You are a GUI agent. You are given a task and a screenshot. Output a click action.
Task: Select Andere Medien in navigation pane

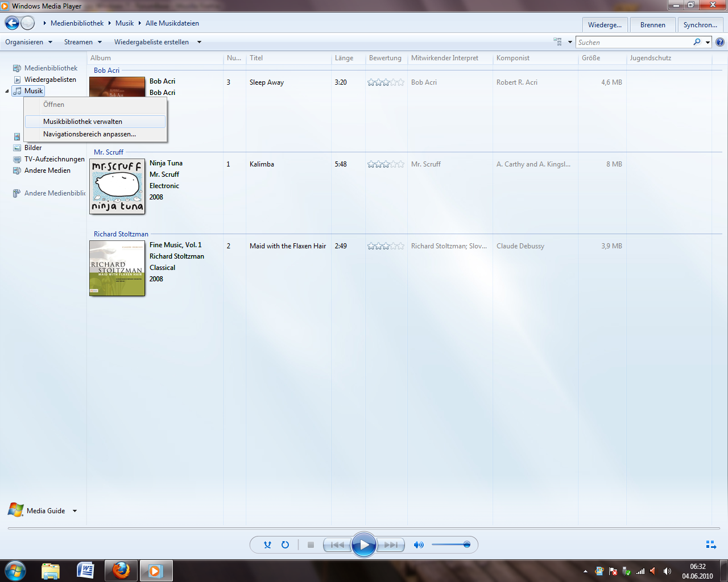pos(47,171)
